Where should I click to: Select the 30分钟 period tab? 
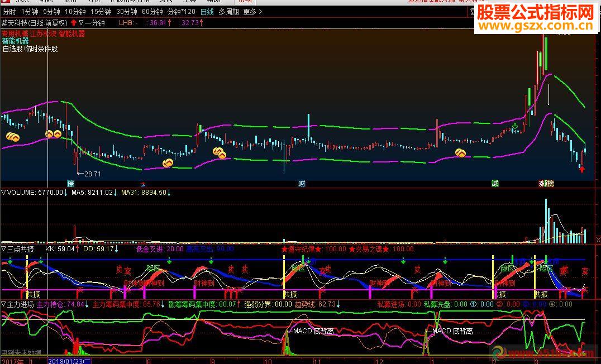[126, 12]
